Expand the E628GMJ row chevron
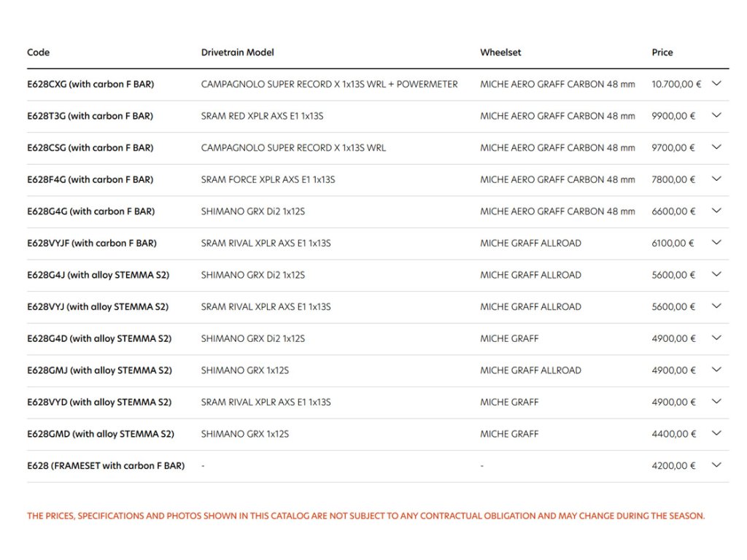Viewport: 747px width, 560px height. [x=716, y=370]
